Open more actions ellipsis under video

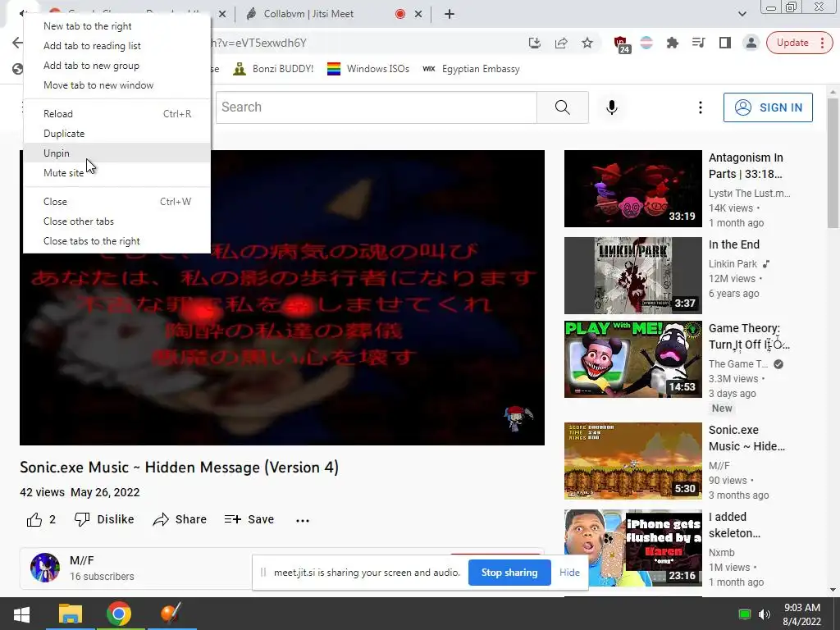click(303, 520)
